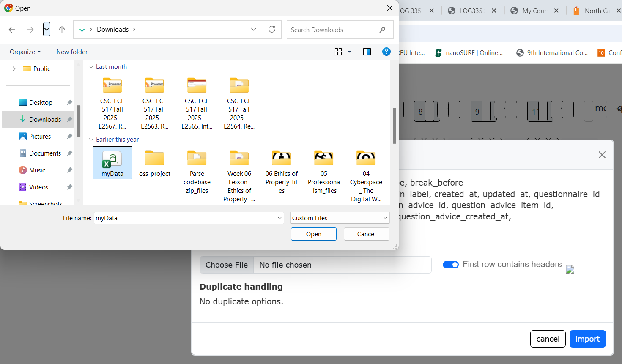The height and width of the screenshot is (364, 622).
Task: Open the Organize menu
Action: pos(25,52)
